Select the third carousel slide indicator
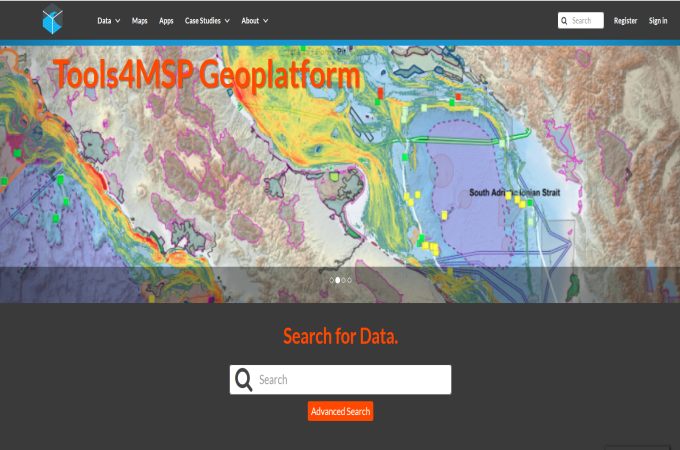 (x=343, y=280)
